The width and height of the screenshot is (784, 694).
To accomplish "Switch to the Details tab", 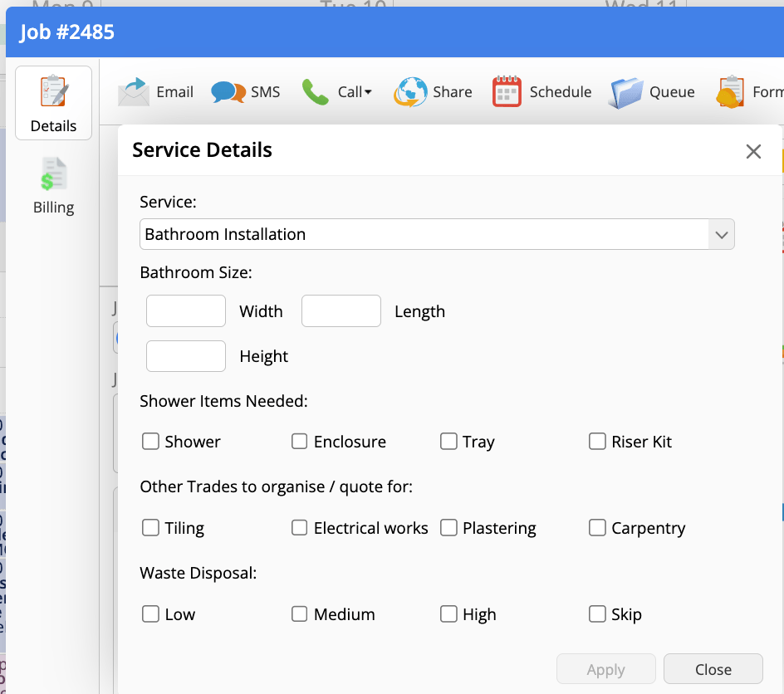I will [53, 103].
